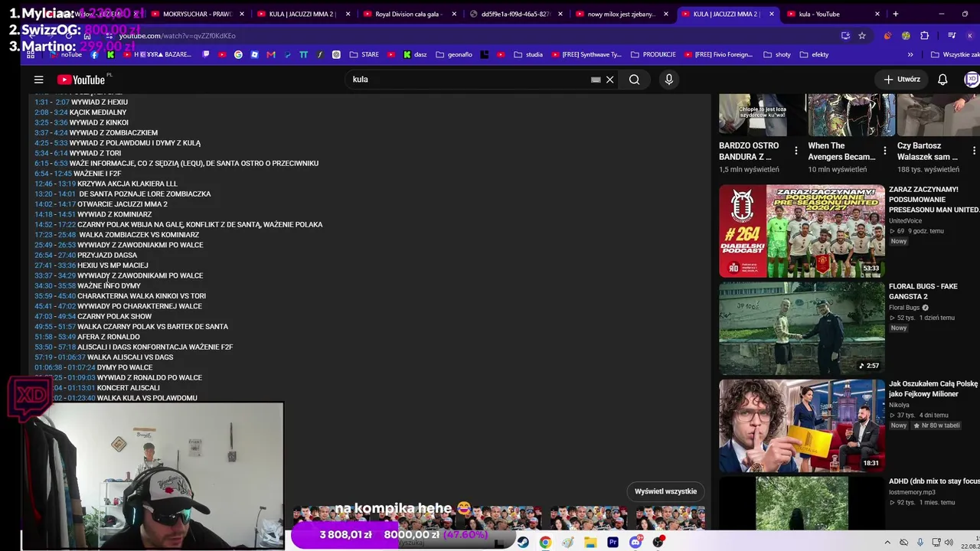Jump to timestamp 26:54 'PRZYJAZD DAGSA'
The image size is (980, 551).
pos(43,255)
